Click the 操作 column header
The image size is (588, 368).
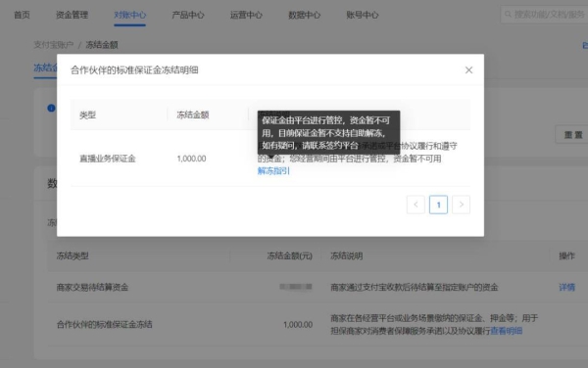pyautogui.click(x=566, y=256)
